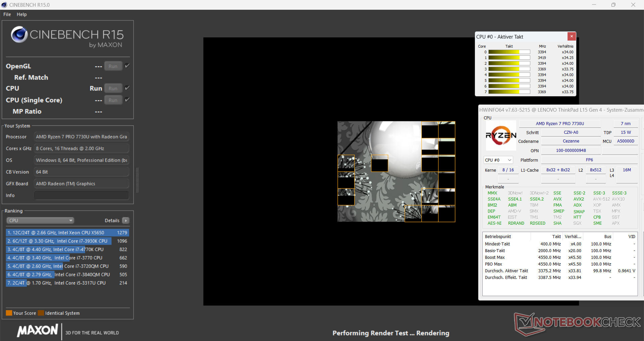This screenshot has height=341, width=644.
Task: Click the render preview image
Action: [396, 171]
